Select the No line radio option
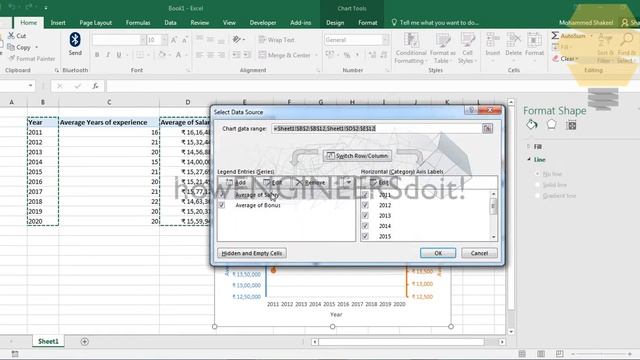The height and width of the screenshot is (360, 640). (538, 174)
